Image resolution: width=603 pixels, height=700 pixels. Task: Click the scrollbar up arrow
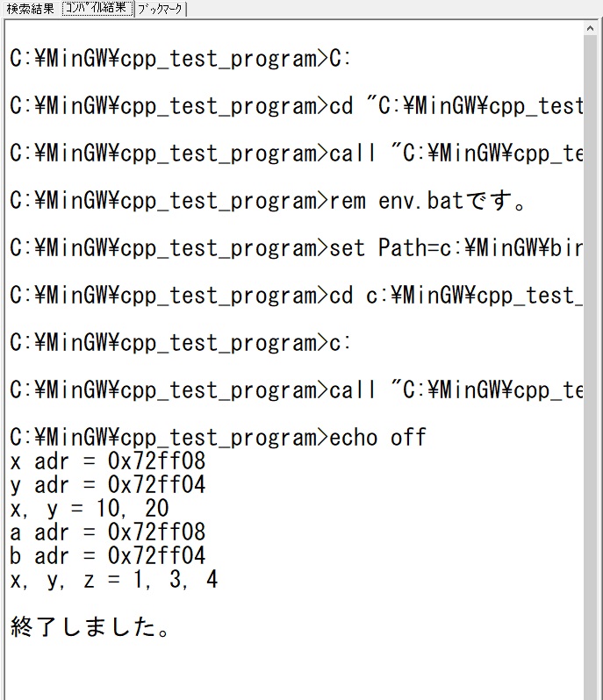590,29
